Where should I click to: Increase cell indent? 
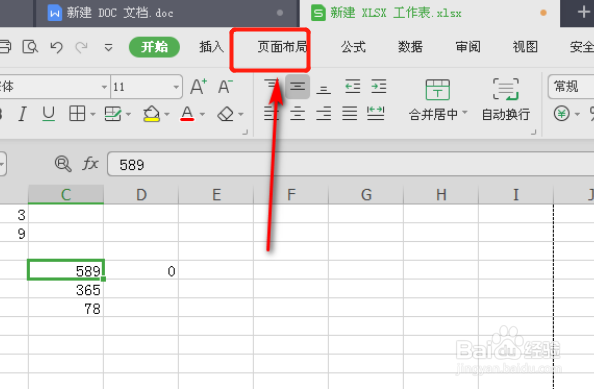[x=379, y=86]
